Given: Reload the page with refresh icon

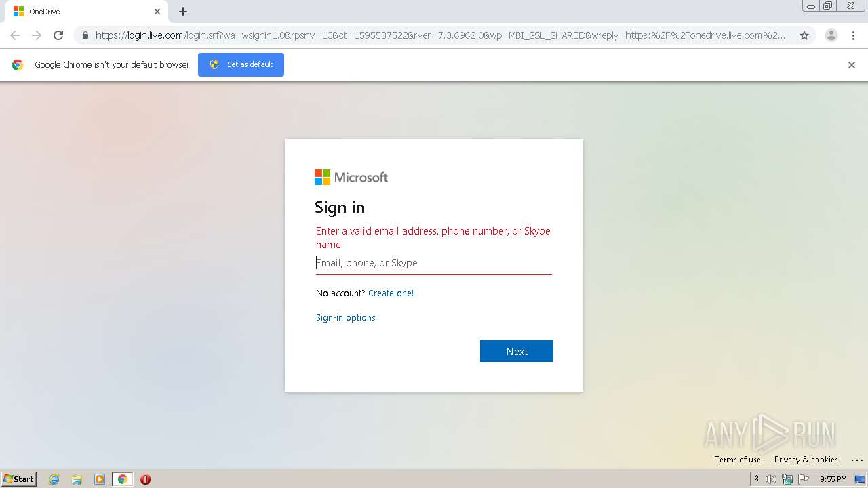Looking at the screenshot, I should pyautogui.click(x=58, y=35).
